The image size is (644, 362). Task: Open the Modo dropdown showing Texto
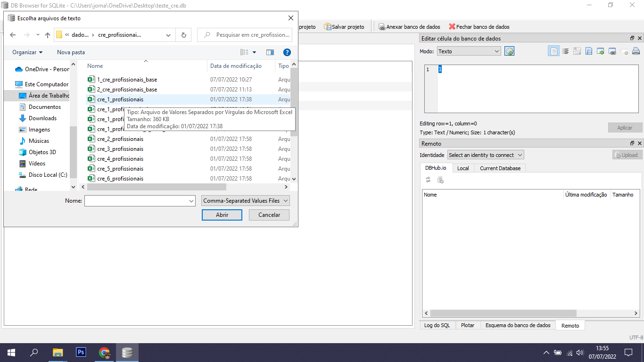tap(469, 50)
